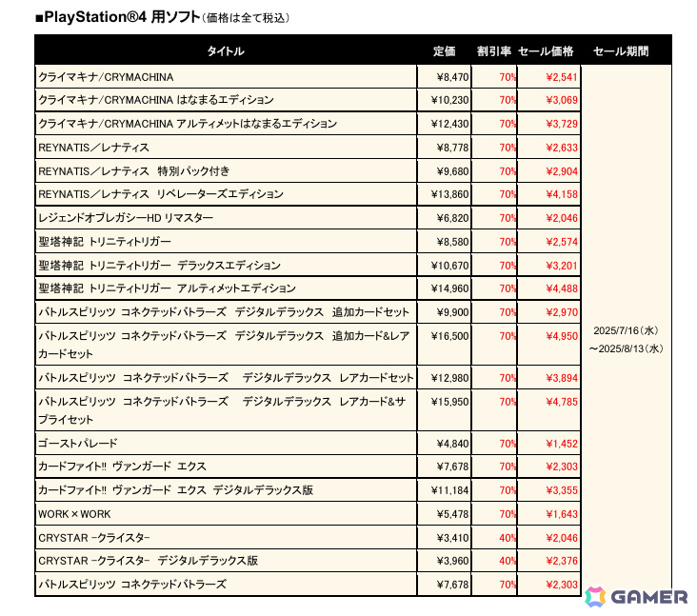697x616 pixels.
Task: Select CRYSTAR -クライスター- デジタルデラックス版 title
Action: pos(148,561)
